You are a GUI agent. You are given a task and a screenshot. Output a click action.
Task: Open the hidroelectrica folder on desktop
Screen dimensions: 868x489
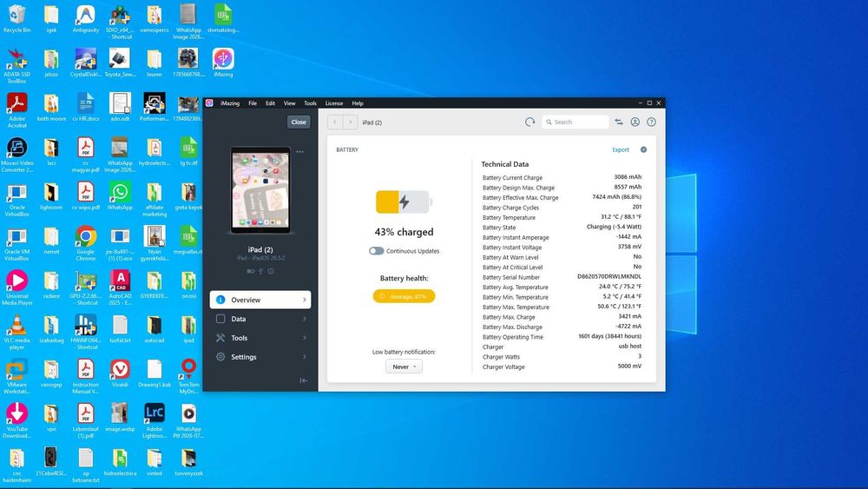[x=120, y=461]
